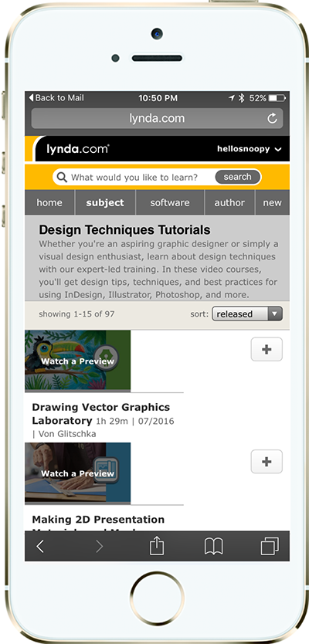Open the sort released dropdown
This screenshot has width=309, height=644.
coord(247,314)
